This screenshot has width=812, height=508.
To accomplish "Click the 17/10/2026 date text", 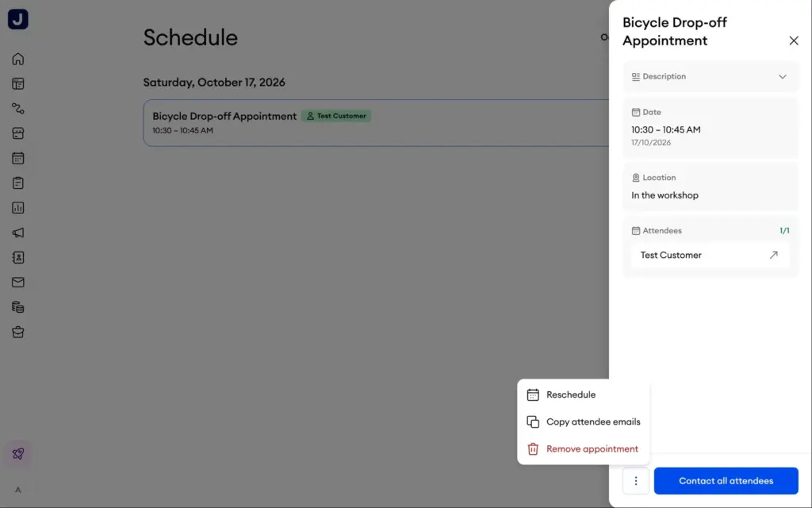I will pyautogui.click(x=651, y=143).
